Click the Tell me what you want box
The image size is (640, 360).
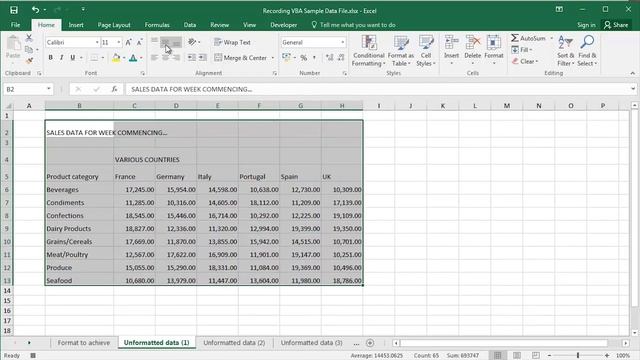point(353,25)
